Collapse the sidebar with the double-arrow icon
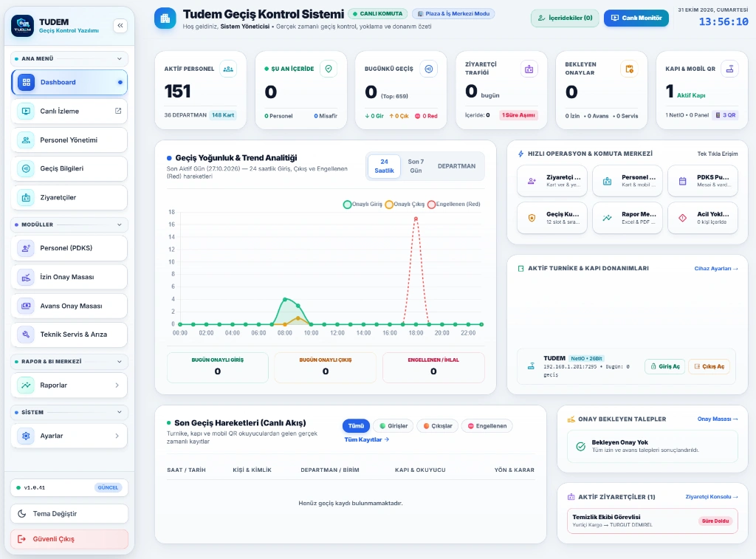Screen dimensions: 756x559 pyautogui.click(x=120, y=25)
